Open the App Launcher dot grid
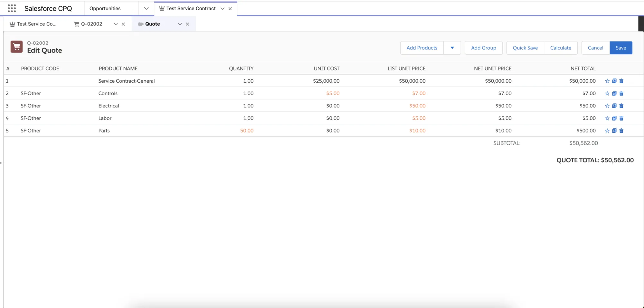The height and width of the screenshot is (308, 644). 12,8
